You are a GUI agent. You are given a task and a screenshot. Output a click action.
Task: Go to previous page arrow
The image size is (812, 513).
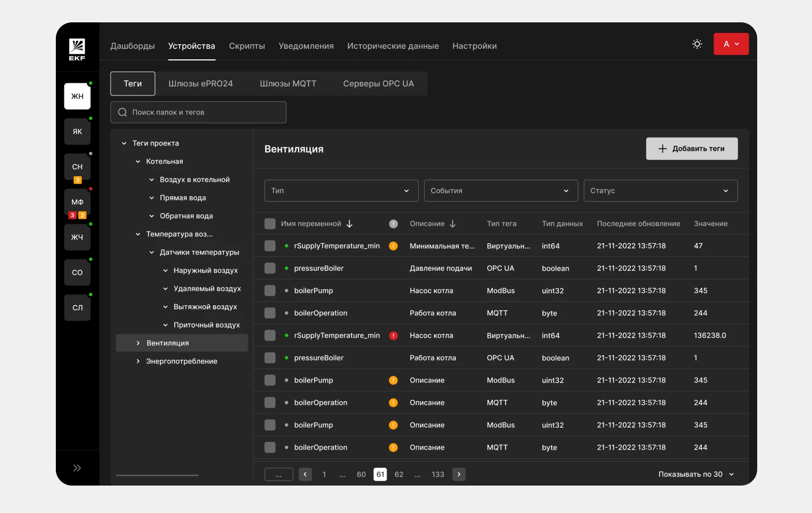[305, 474]
